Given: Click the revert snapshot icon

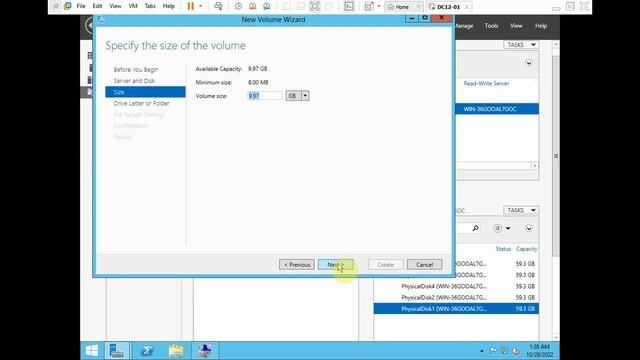Looking at the screenshot, I should tap(252, 6).
